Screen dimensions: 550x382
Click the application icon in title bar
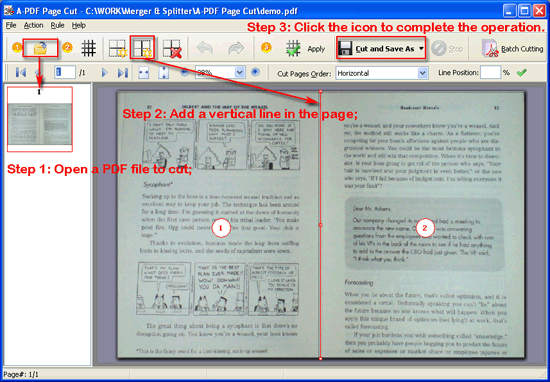tap(9, 11)
